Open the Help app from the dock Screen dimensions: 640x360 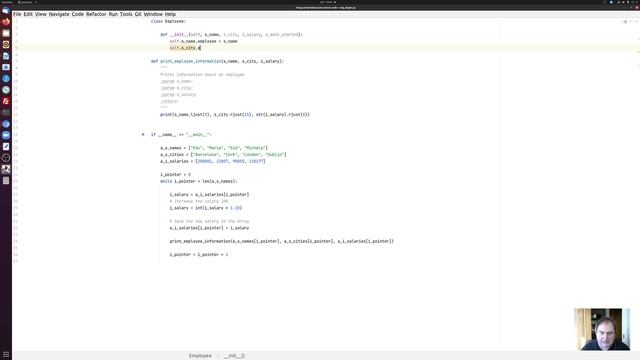(x=6, y=78)
